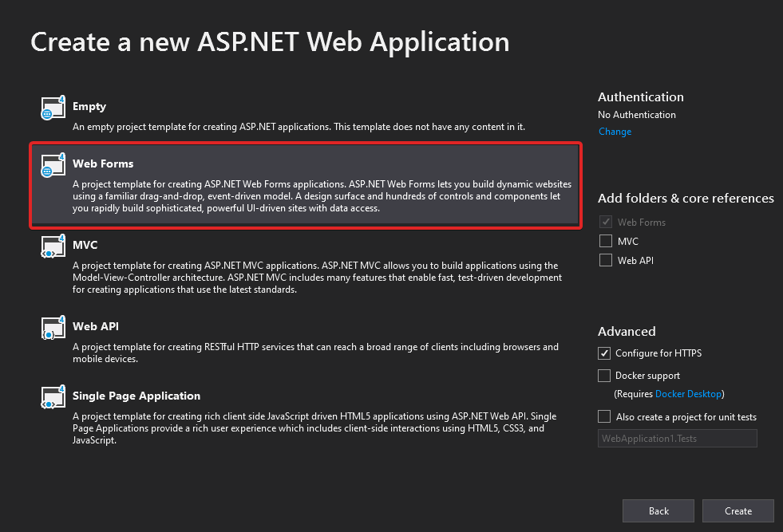The height and width of the screenshot is (532, 783).
Task: Select the MVC template icon
Action: [52, 246]
